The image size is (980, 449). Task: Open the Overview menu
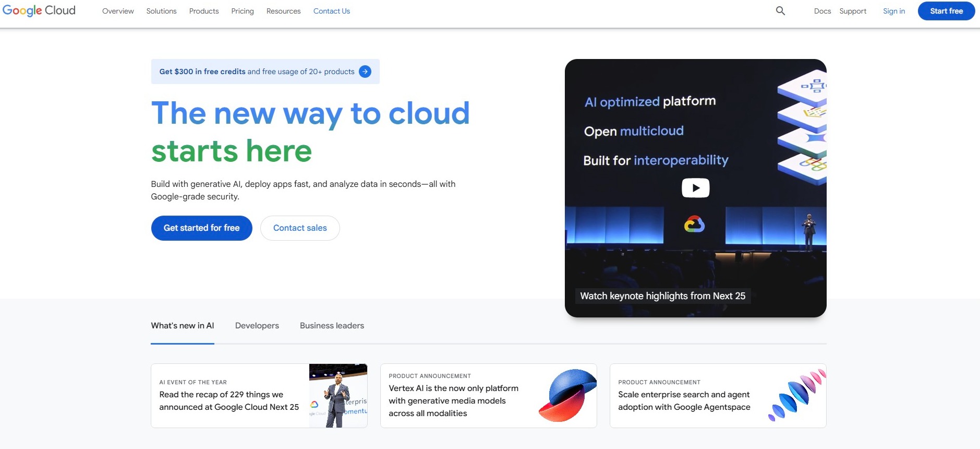118,11
